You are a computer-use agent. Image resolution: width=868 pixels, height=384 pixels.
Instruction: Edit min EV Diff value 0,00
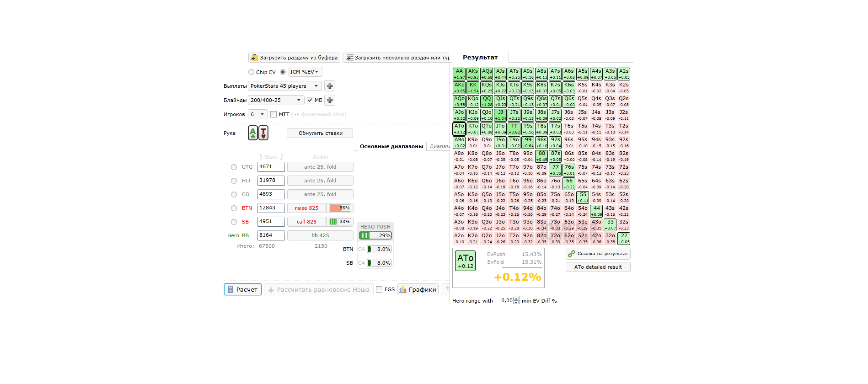coord(505,300)
